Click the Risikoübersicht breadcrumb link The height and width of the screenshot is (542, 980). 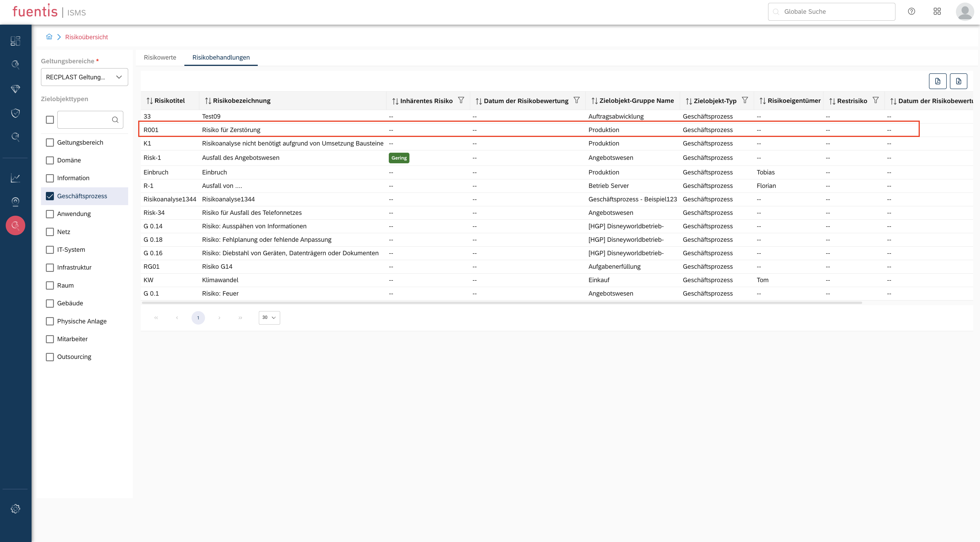[86, 37]
